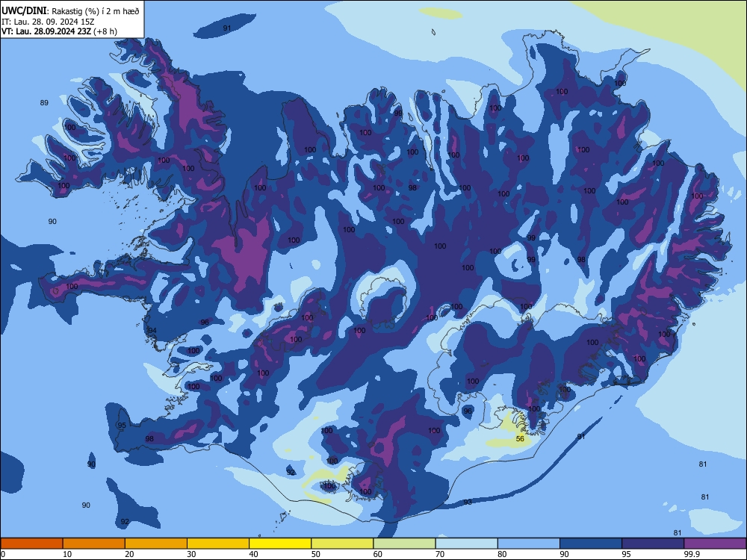This screenshot has height=560, width=747.
Task: Click the dark orange 0–10 legend swatch
Action: [31, 544]
